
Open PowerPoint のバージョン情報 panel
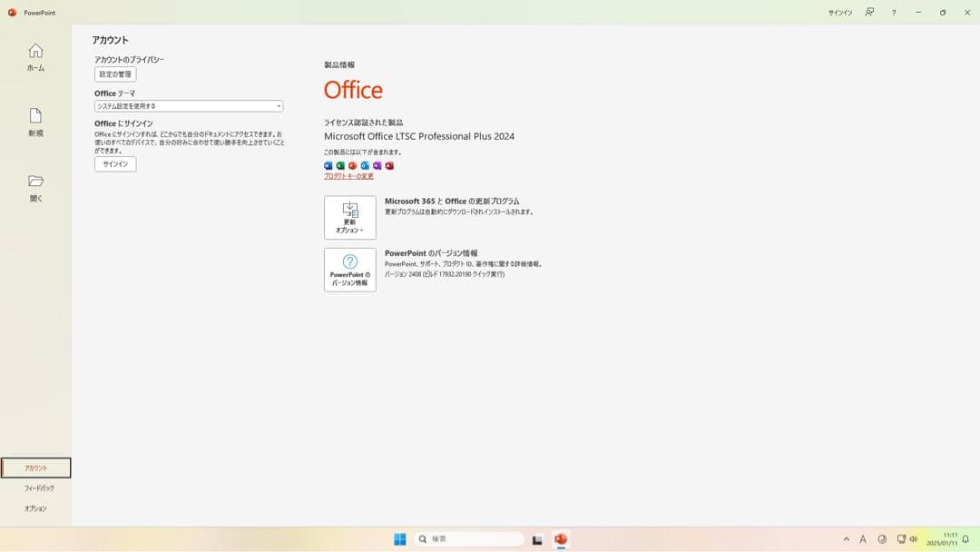[x=349, y=270]
